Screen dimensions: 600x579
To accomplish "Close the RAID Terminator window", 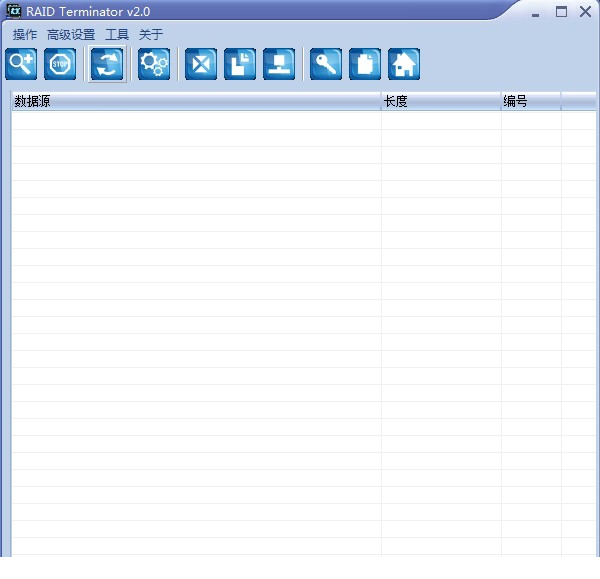I will [585, 11].
